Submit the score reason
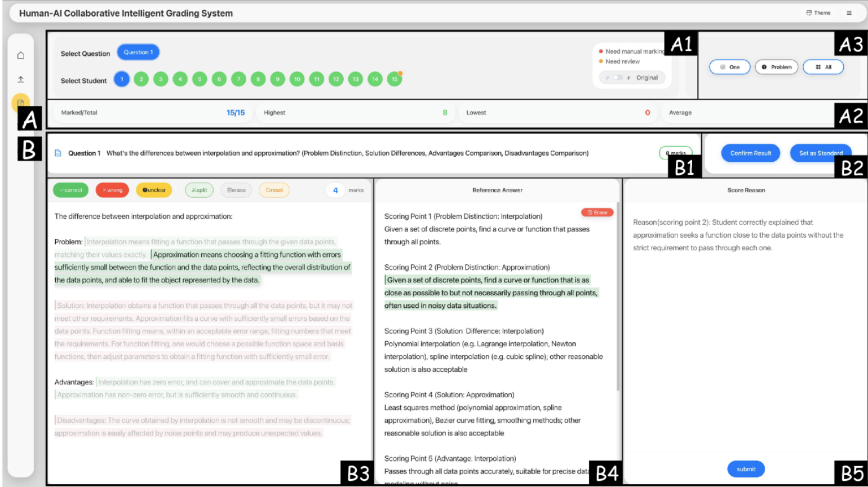 (x=746, y=469)
